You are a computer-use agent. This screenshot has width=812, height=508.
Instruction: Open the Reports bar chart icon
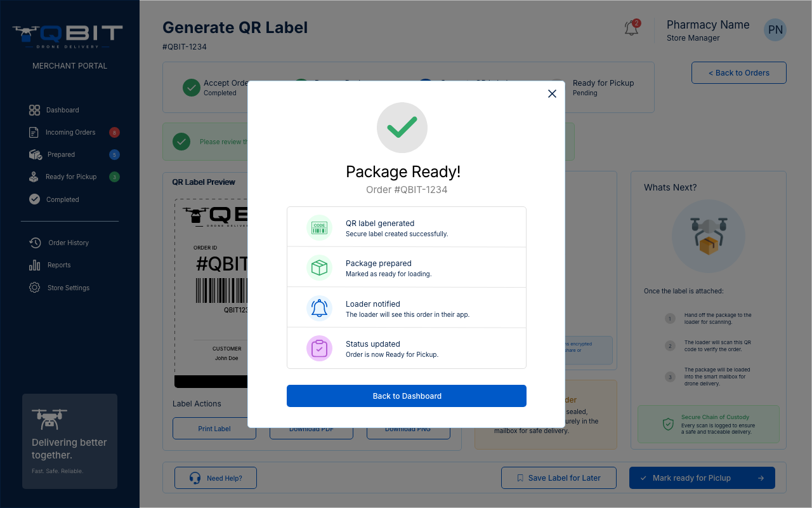(34, 265)
